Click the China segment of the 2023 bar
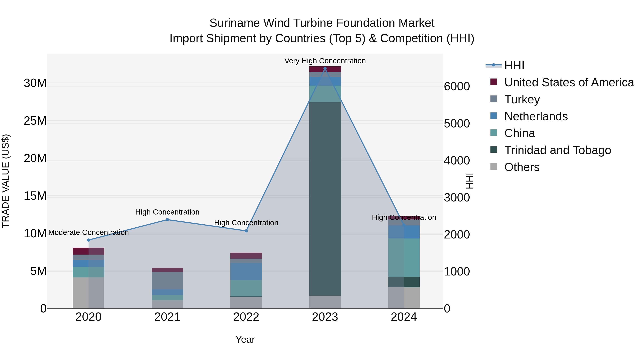The image size is (644, 362). [325, 94]
